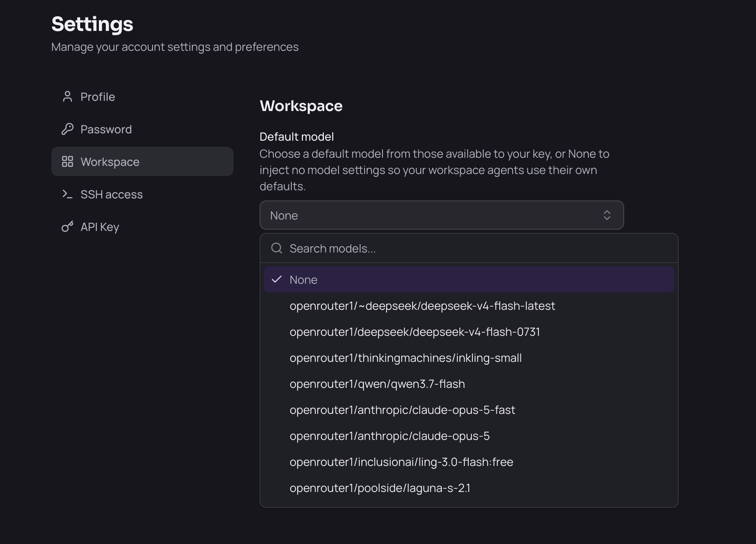This screenshot has height=544, width=756.
Task: Click the Password key icon
Action: [68, 129]
